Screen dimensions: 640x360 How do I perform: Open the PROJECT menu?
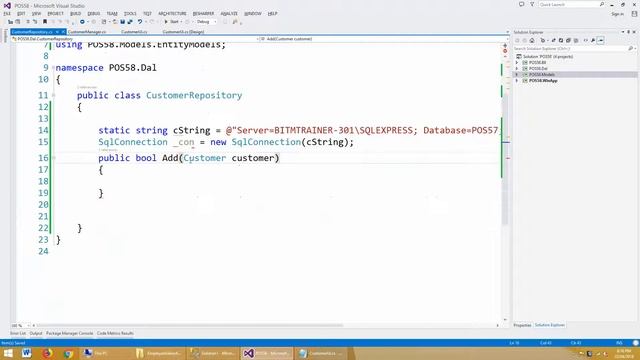pos(56,13)
